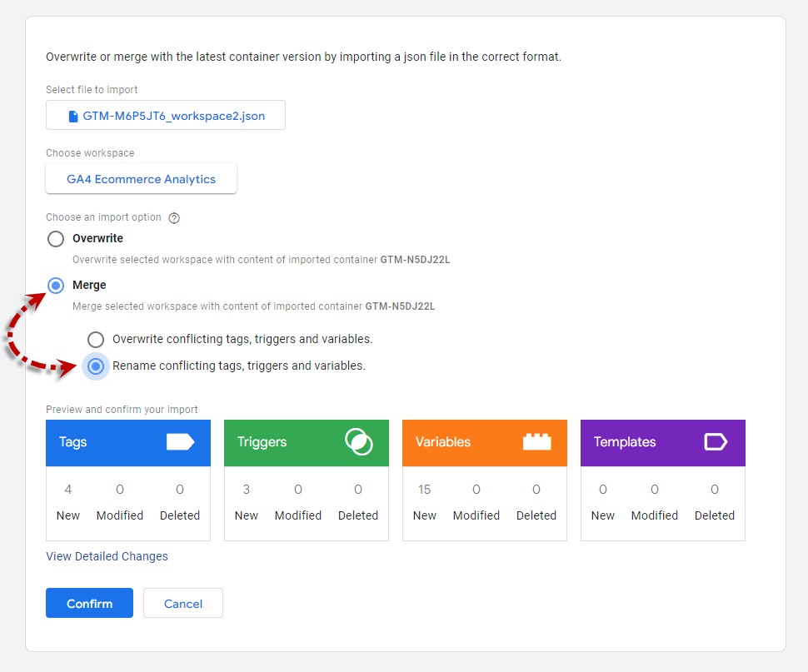Image resolution: width=808 pixels, height=672 pixels.
Task: Open the GA4 Ecommerce Analytics workspace selector
Action: pos(142,179)
